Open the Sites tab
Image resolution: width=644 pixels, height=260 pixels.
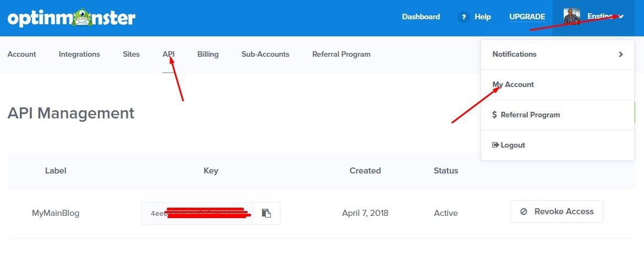(131, 54)
